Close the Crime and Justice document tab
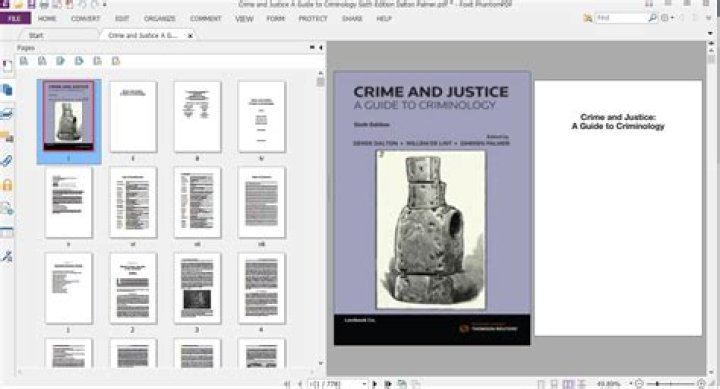The height and width of the screenshot is (389, 720). [190, 35]
